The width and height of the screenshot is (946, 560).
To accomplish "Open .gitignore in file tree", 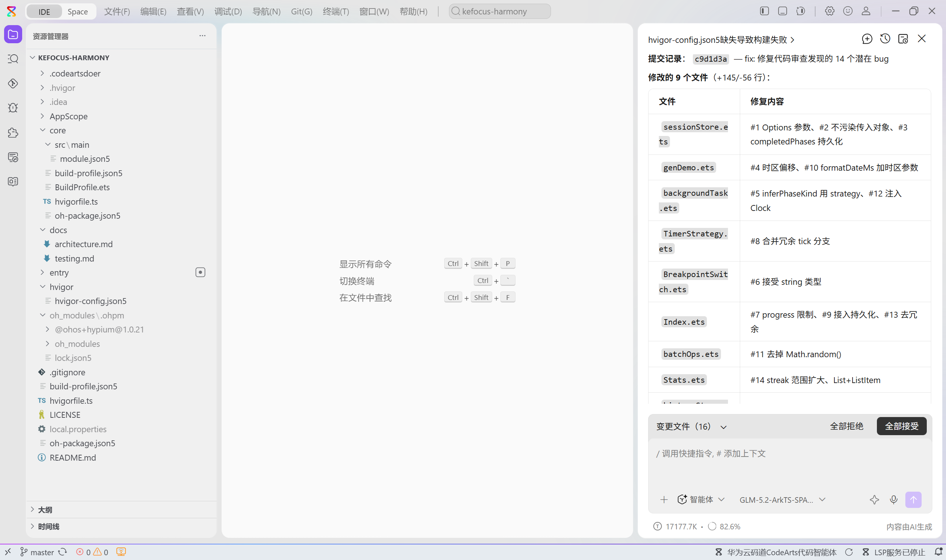I will click(67, 372).
